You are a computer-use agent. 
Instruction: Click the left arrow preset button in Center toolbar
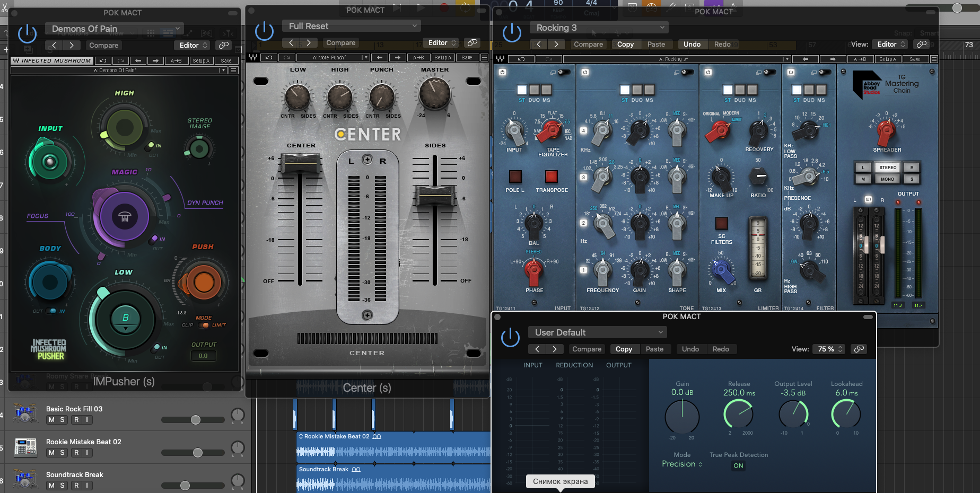coord(379,58)
